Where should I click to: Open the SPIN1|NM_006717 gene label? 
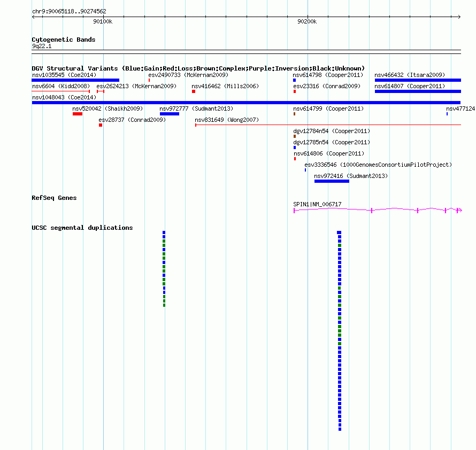pos(317,204)
